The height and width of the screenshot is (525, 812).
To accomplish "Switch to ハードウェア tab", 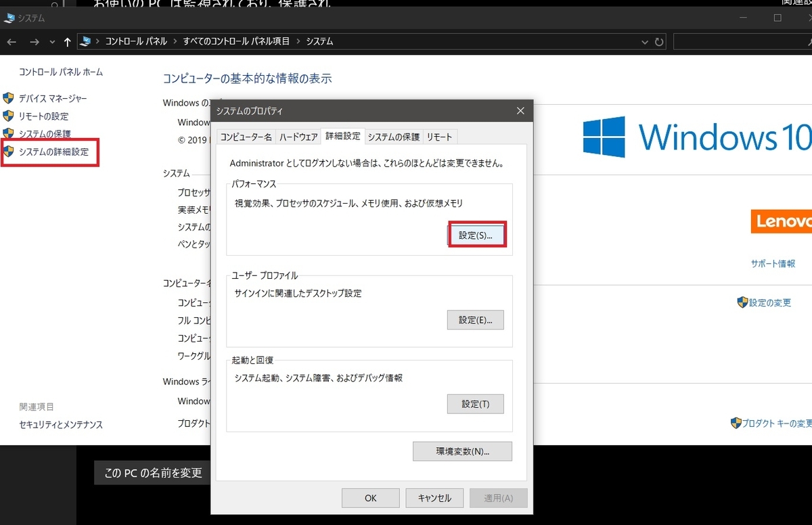I will point(298,137).
